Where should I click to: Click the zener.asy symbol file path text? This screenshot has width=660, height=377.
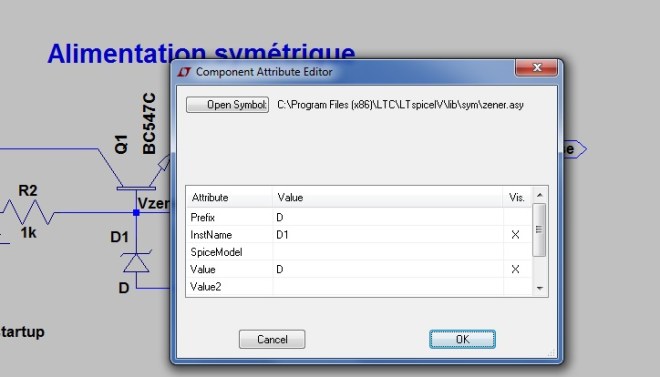(400, 105)
